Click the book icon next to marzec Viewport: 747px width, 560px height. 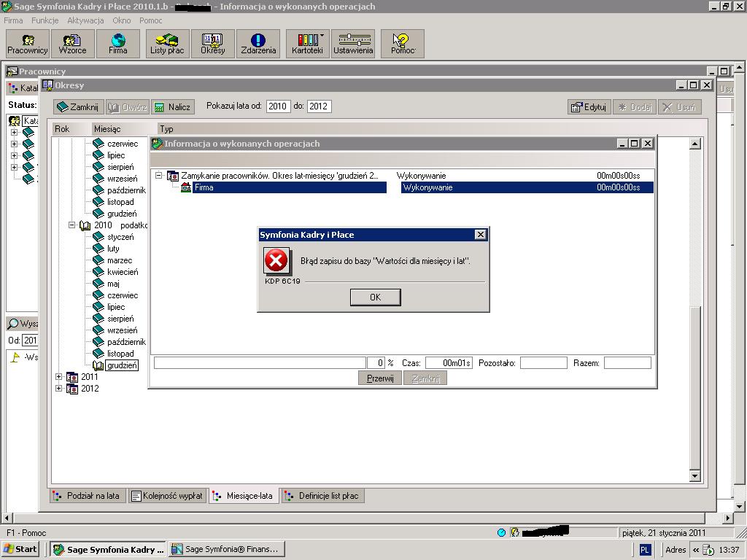tap(98, 260)
